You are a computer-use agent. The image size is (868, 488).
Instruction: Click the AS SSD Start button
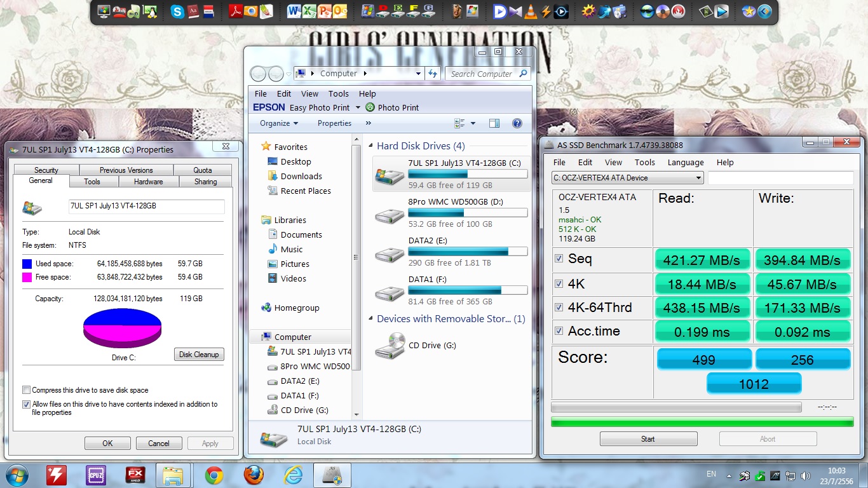pyautogui.click(x=648, y=438)
